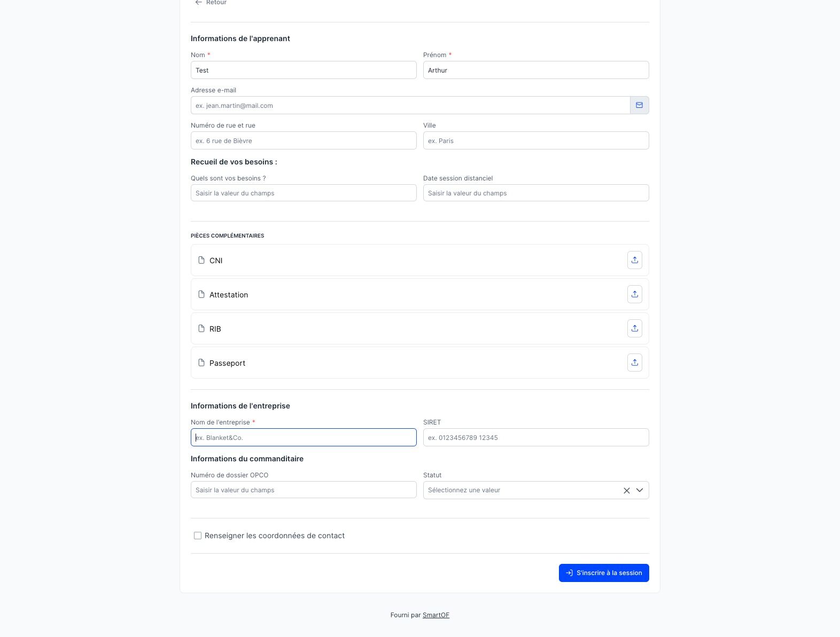840x637 pixels.
Task: Upload a file for Attestation
Action: 634,294
